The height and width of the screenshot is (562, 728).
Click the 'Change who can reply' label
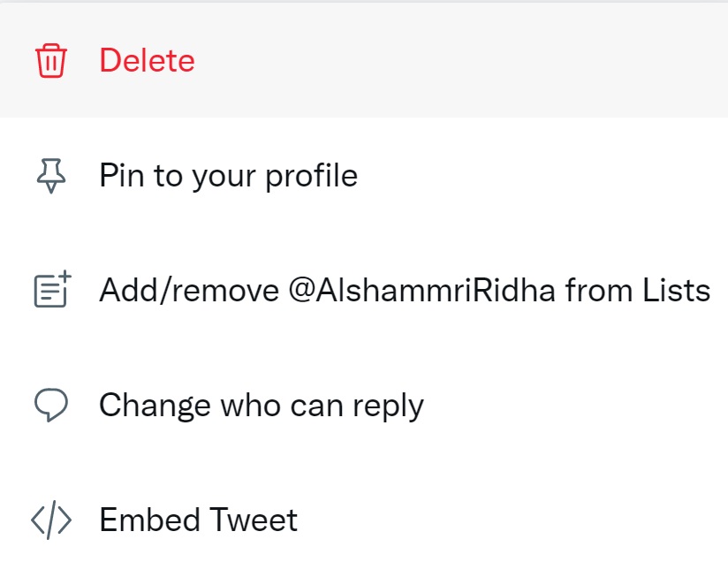[x=262, y=406]
